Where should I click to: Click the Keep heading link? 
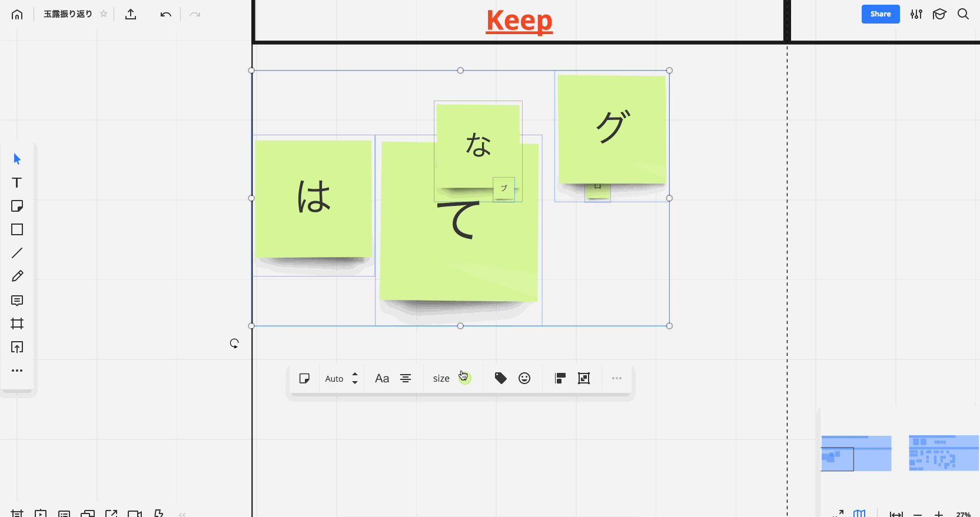click(519, 21)
